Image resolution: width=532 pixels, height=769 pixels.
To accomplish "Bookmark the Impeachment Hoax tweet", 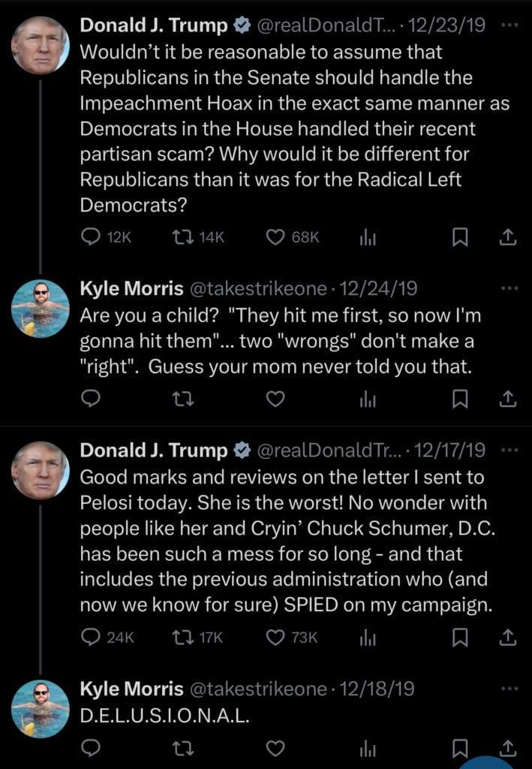I will point(460,237).
